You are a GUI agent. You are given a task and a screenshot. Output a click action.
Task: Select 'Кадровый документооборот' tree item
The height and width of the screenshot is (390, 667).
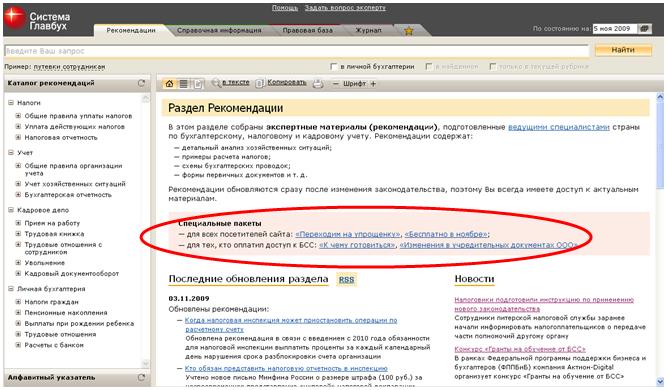(x=71, y=273)
